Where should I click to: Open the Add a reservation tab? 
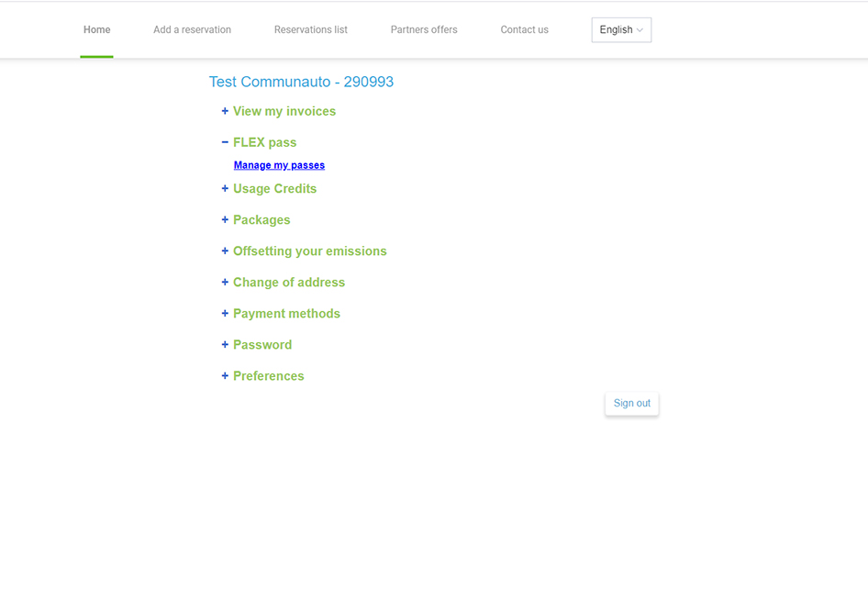pyautogui.click(x=192, y=30)
